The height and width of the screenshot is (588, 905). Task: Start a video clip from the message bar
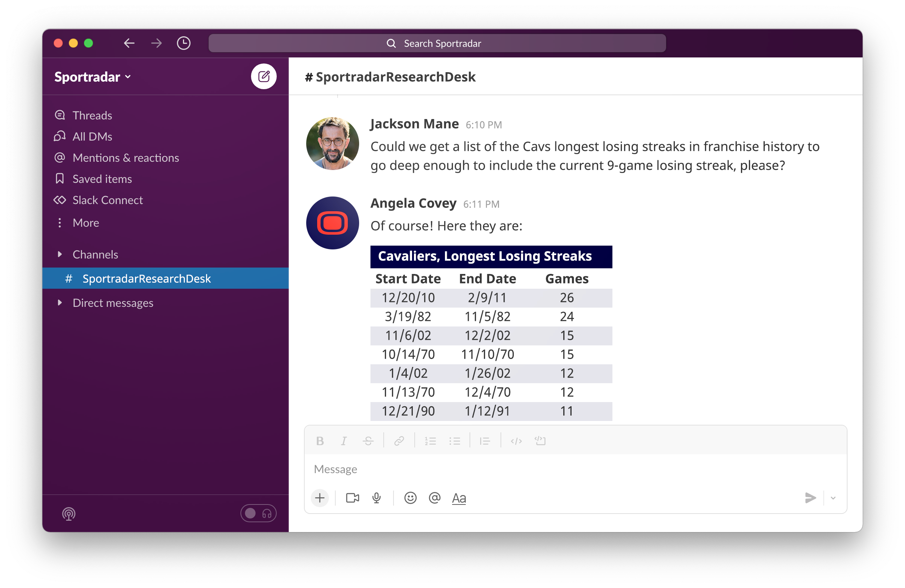click(352, 498)
